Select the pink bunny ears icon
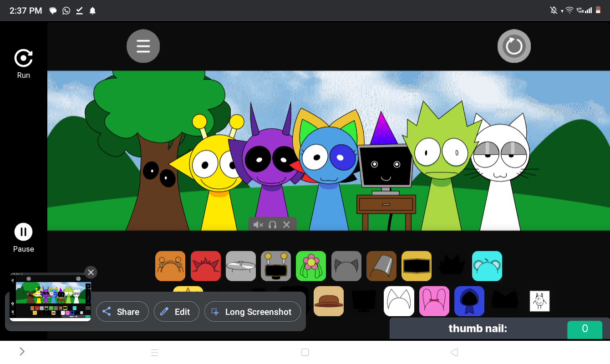The image size is (610, 364). (x=434, y=301)
